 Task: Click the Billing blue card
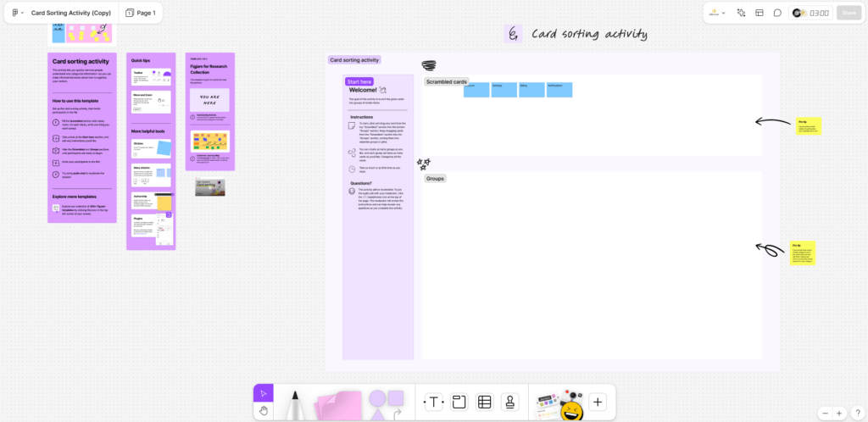[531, 90]
